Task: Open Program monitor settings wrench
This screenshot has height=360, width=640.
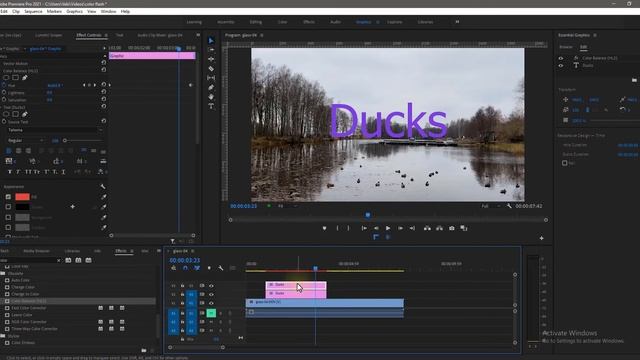Action: click(509, 206)
